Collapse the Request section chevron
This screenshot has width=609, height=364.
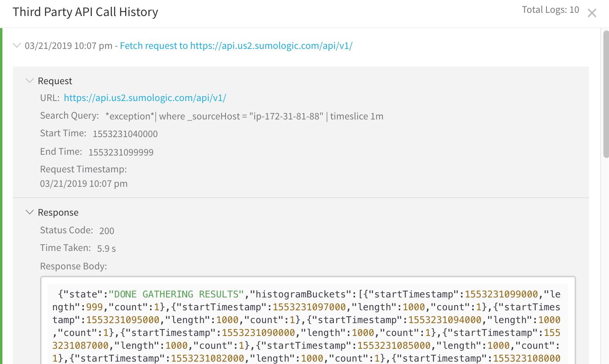coord(29,81)
